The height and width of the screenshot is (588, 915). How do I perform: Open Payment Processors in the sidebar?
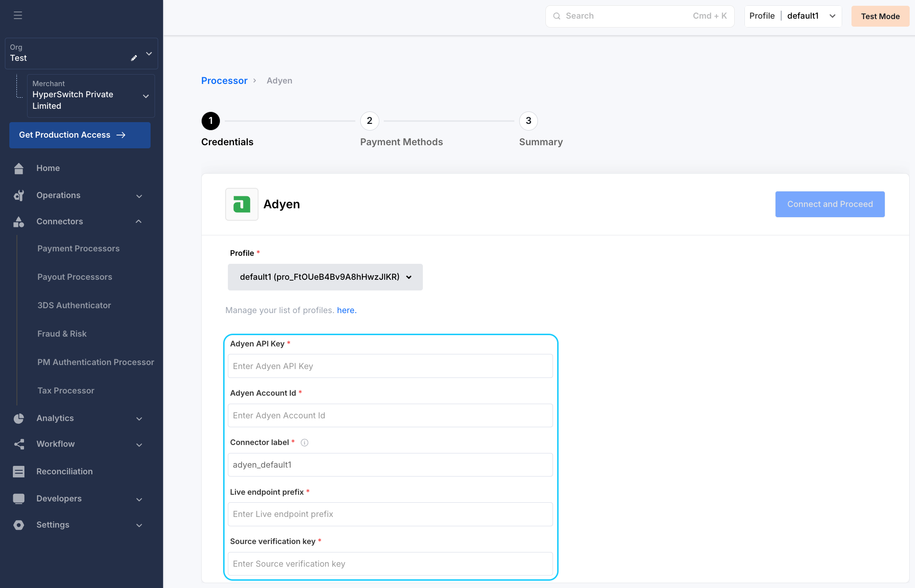tap(78, 249)
